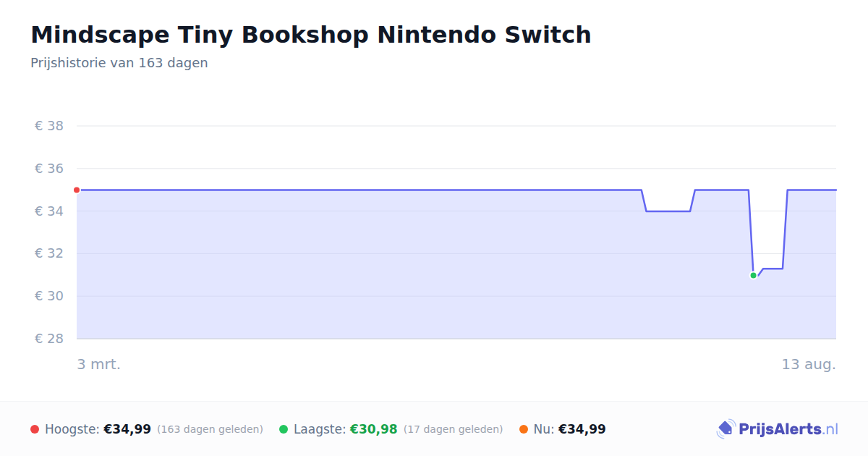Click the red dot next to Hoogste

click(x=35, y=429)
